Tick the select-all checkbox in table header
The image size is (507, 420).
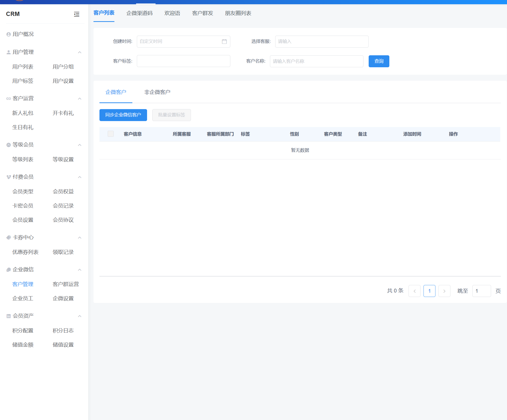(x=111, y=134)
